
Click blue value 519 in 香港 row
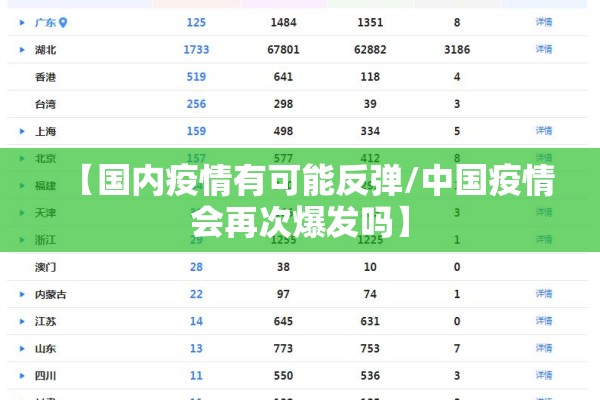196,77
